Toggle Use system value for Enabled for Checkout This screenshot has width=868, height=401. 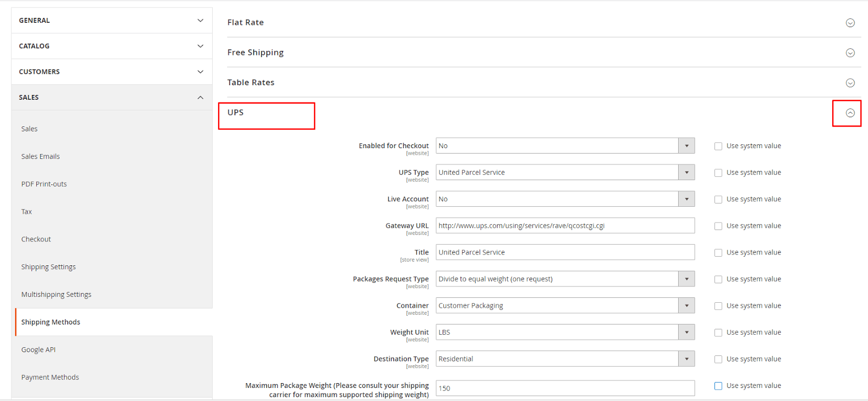[x=718, y=146]
